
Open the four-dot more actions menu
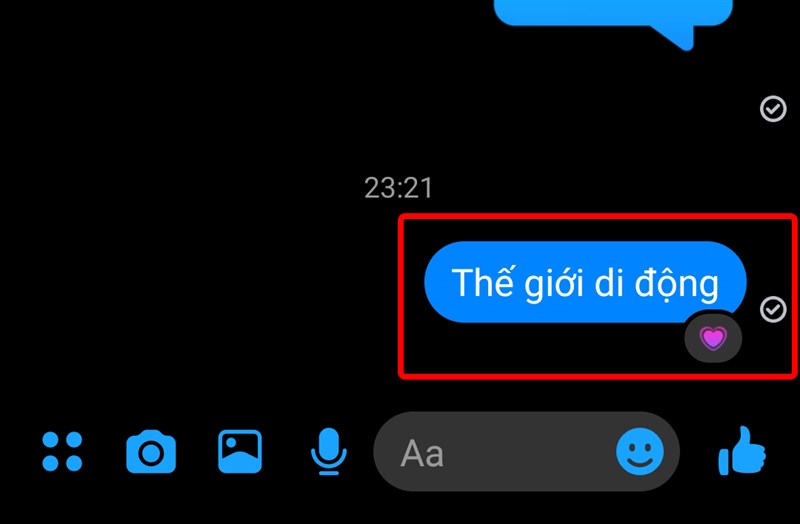62,452
